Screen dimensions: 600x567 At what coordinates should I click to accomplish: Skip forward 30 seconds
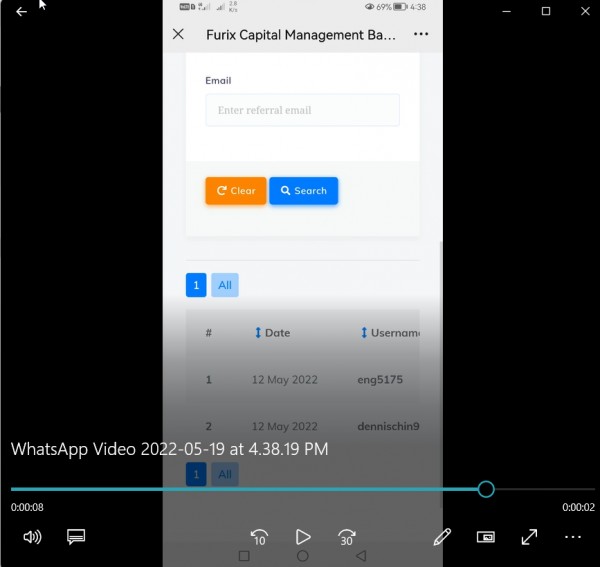347,537
